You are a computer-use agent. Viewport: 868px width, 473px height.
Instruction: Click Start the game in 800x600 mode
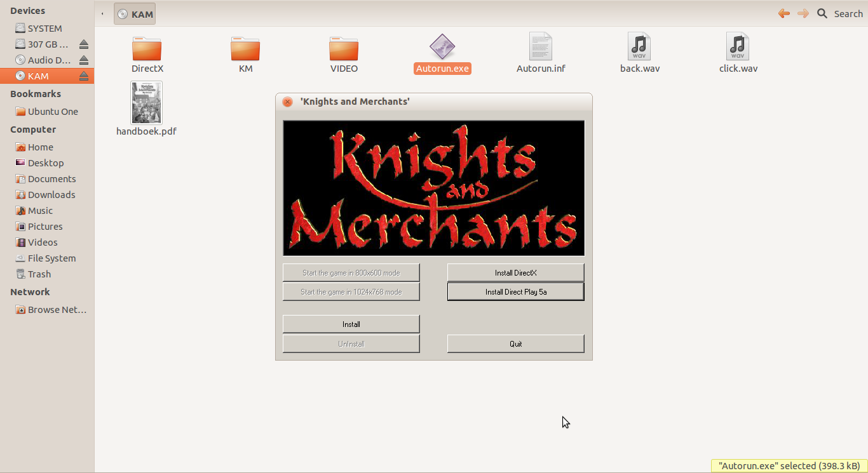pyautogui.click(x=351, y=273)
